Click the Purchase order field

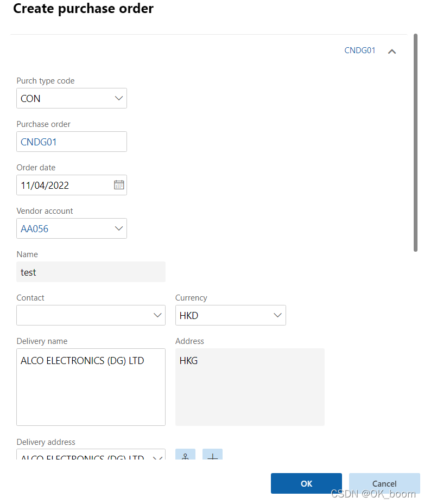72,142
